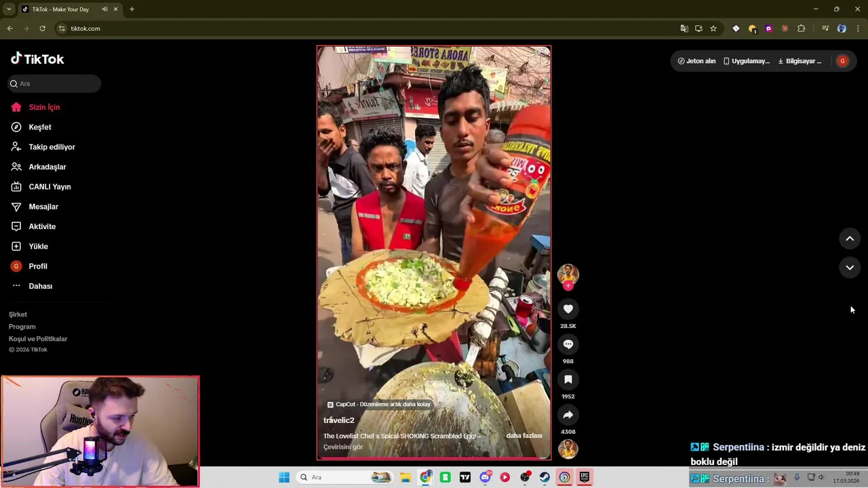The image size is (868, 488).
Task: Translate page via address bar icon
Action: coord(684,28)
